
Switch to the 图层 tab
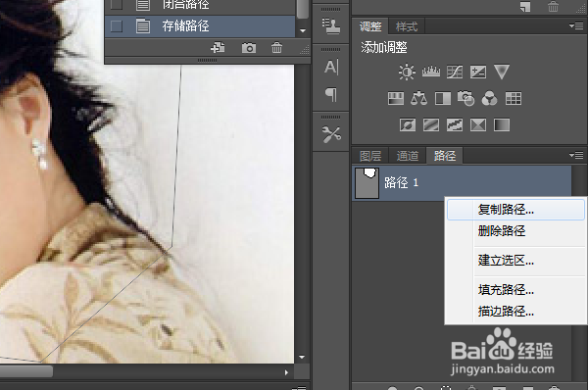[x=370, y=156]
